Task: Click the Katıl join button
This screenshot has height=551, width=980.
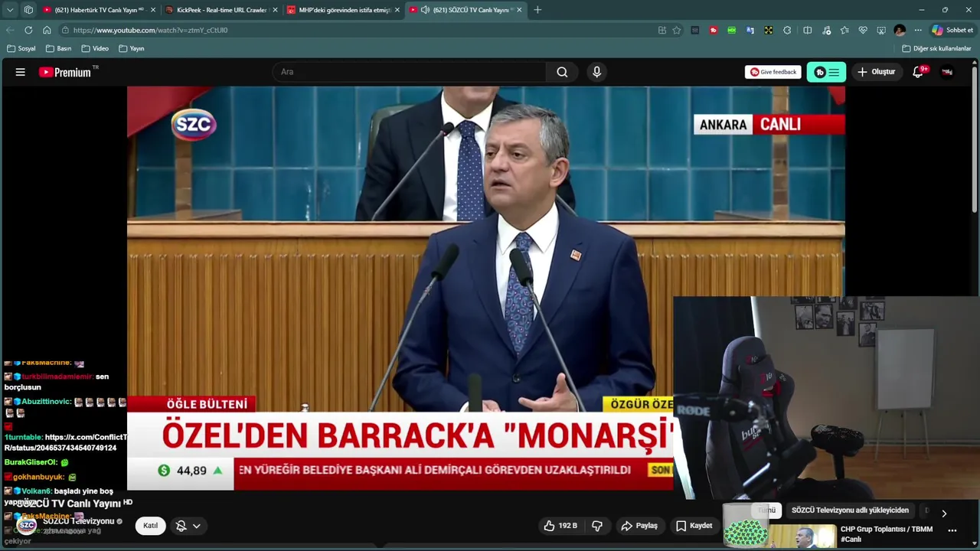Action: tap(150, 526)
